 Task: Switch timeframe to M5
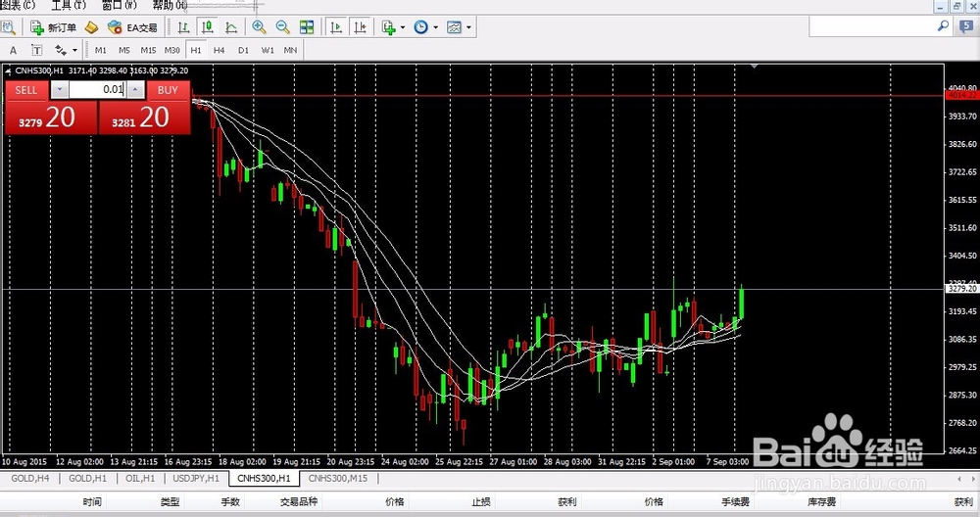click(x=124, y=50)
